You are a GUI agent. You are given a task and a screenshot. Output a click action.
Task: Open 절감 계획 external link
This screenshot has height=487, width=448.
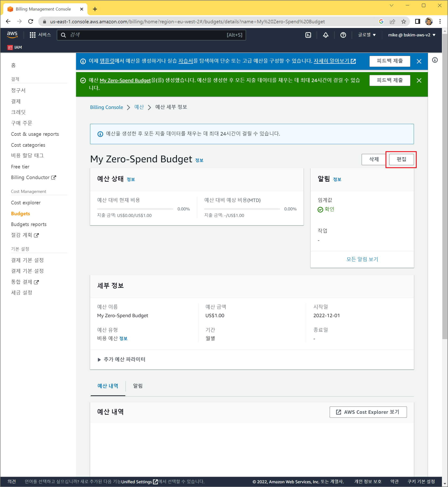pos(25,235)
